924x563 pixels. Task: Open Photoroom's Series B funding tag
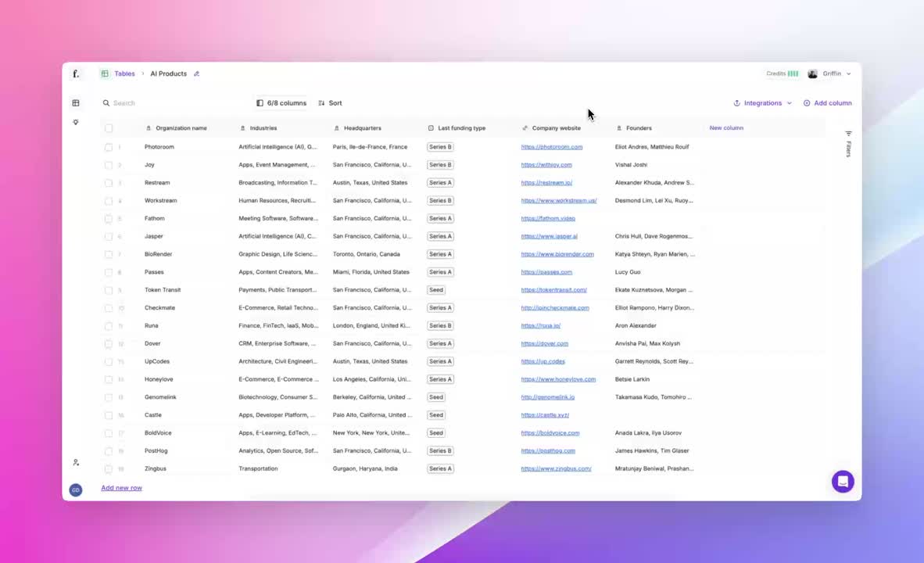440,147
